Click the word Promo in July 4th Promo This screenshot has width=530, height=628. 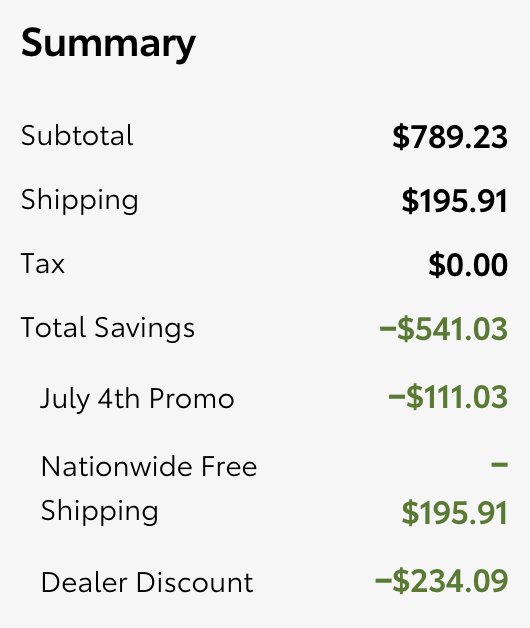click(191, 399)
